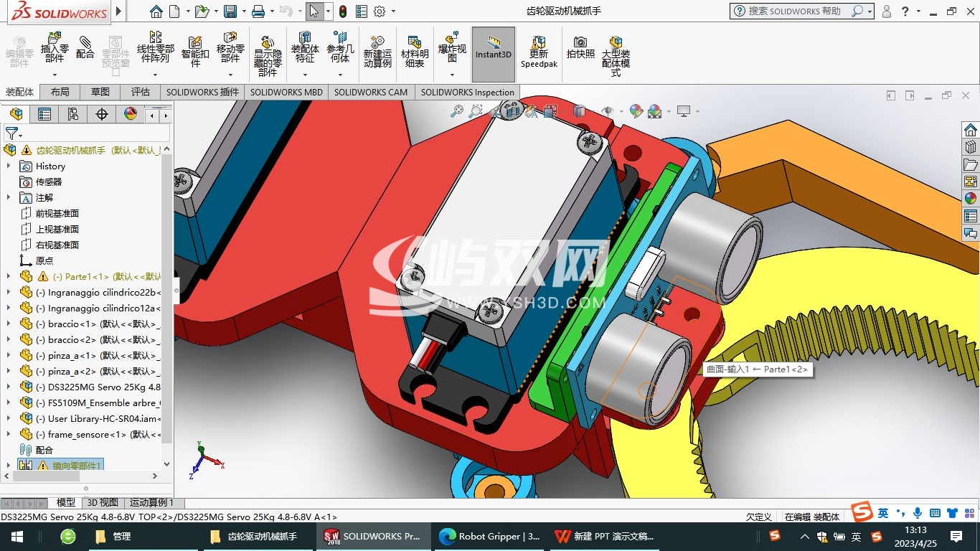Open the DimXpertManager crosshair tab
980x551 pixels.
102,114
